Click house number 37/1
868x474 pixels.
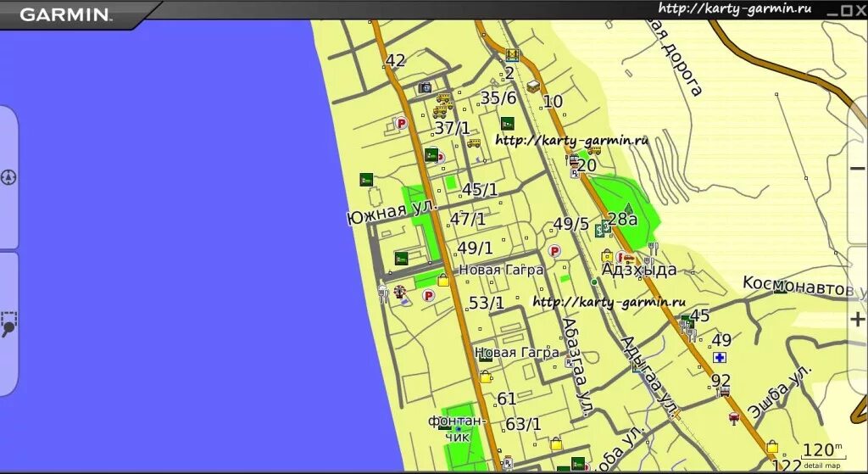click(x=453, y=129)
